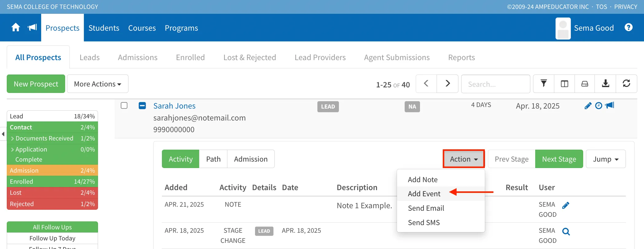Open Sema Good user avatar
The width and height of the screenshot is (644, 249).
[563, 28]
